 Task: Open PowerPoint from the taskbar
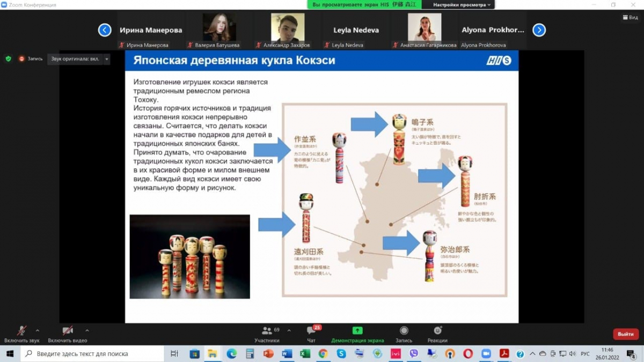tap(268, 353)
